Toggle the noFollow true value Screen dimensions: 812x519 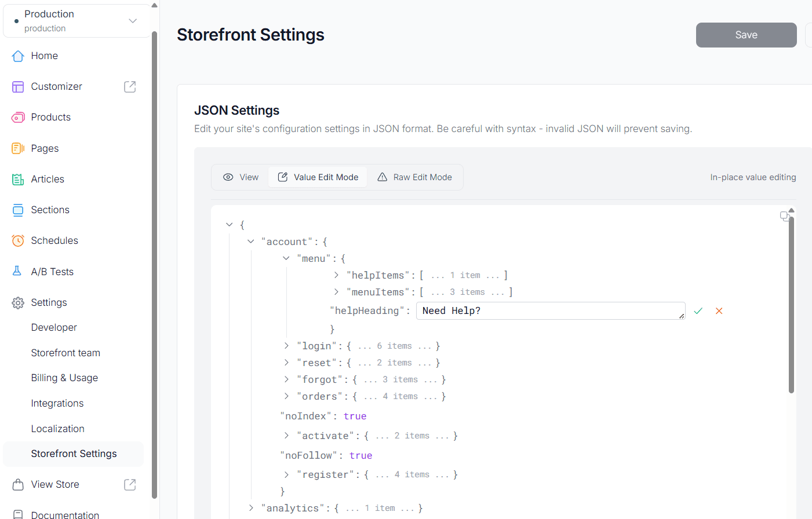361,455
